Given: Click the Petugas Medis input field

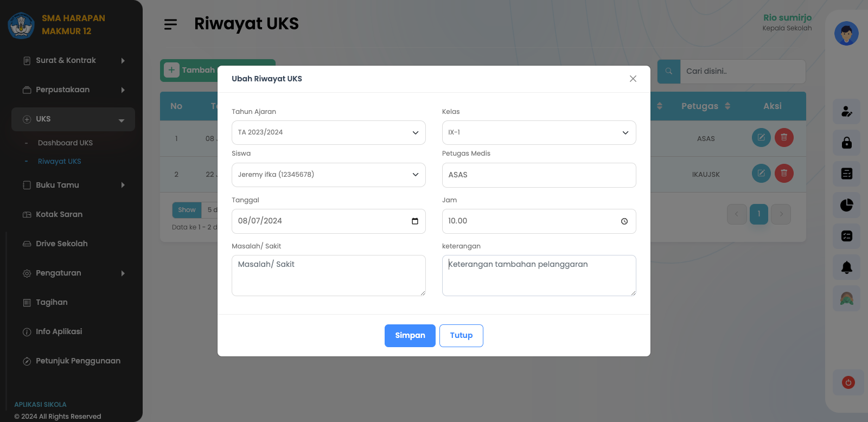Looking at the screenshot, I should (539, 175).
